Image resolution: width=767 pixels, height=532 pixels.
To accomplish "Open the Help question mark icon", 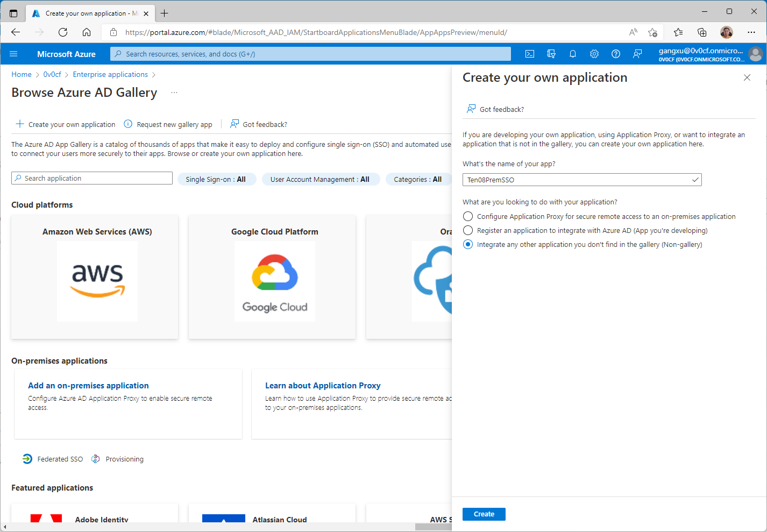I will [616, 54].
